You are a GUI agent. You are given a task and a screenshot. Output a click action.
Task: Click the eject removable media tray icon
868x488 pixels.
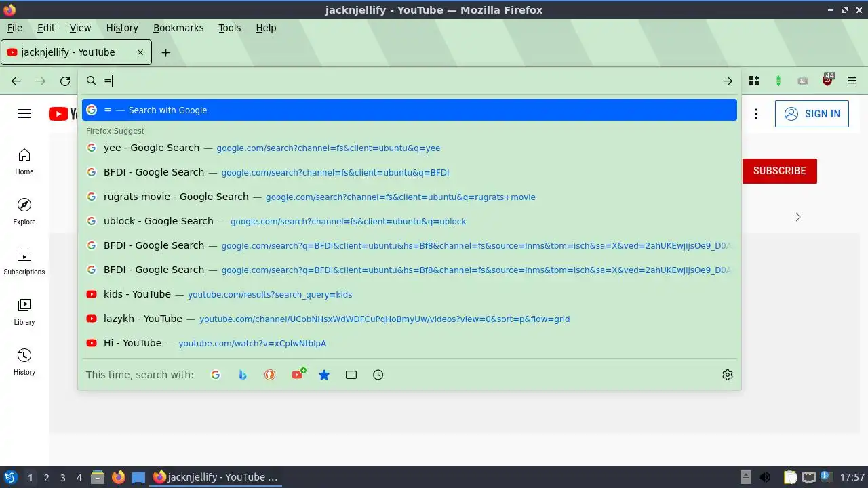(x=745, y=477)
